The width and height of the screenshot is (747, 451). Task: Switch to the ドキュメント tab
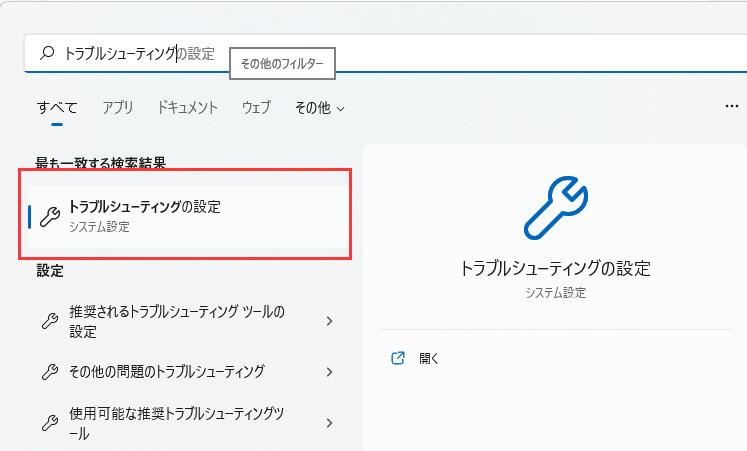click(187, 108)
